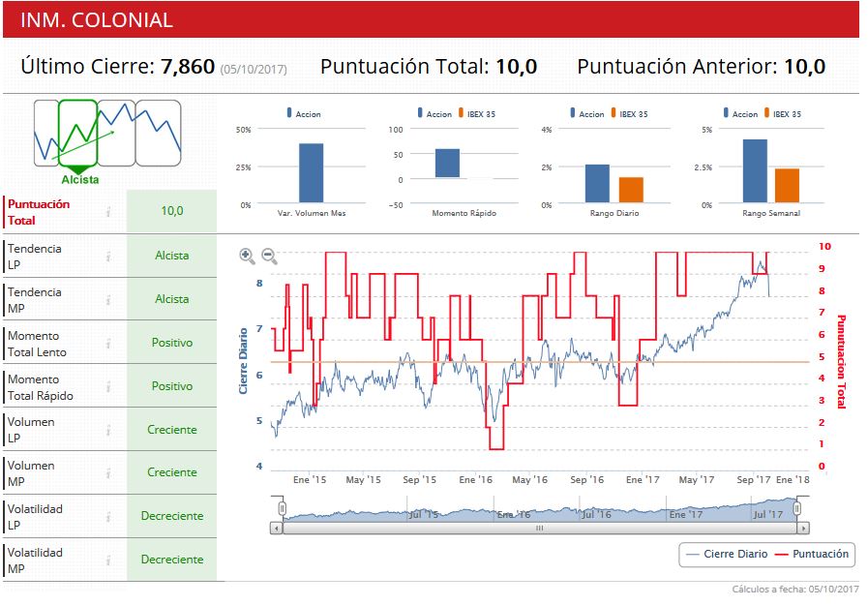Viewport: 868px width, 606px height.
Task: Click the Tendencia LP row label
Action: [34, 257]
